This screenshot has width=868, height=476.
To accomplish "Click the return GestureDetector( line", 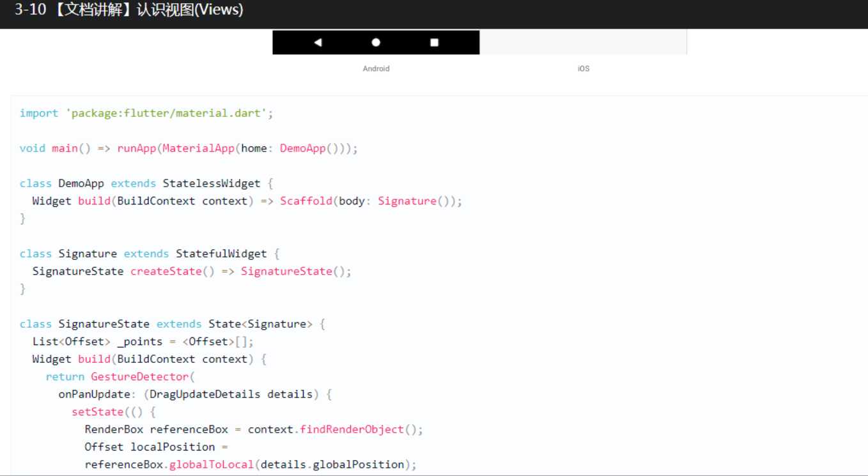I will pos(120,377).
